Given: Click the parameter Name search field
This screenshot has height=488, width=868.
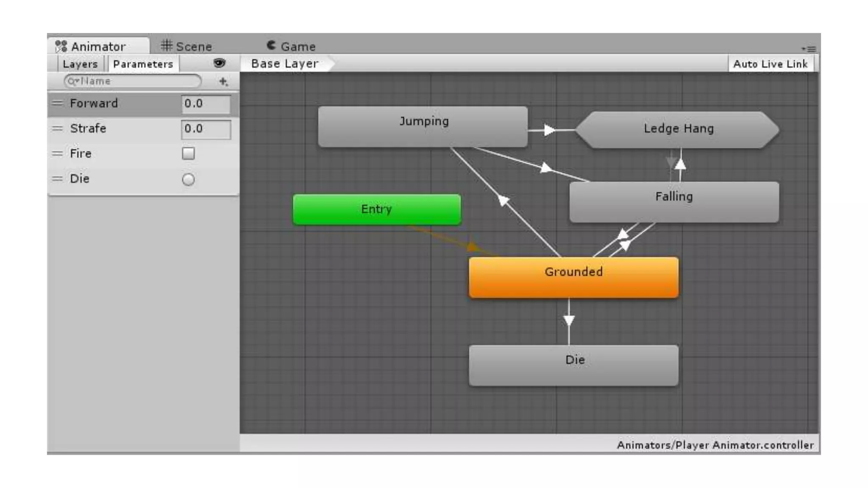Looking at the screenshot, I should [133, 81].
